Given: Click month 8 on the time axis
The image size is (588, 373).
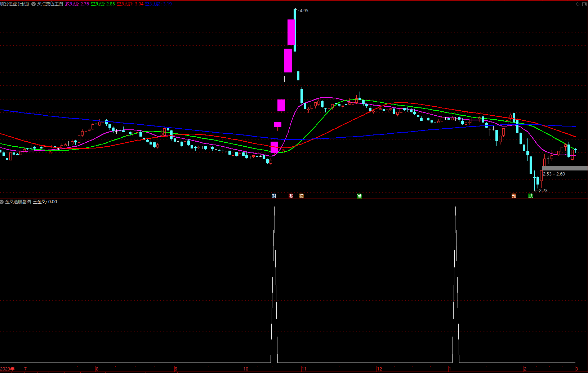Looking at the screenshot, I should (97, 369).
